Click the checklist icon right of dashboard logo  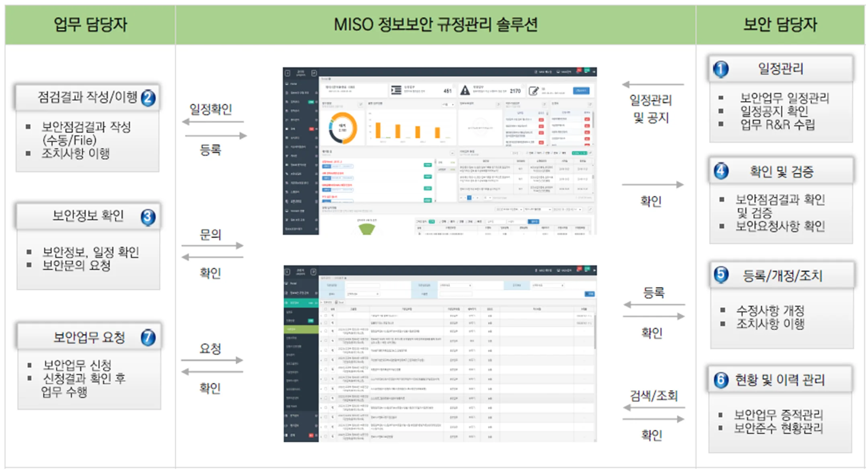[x=314, y=73]
